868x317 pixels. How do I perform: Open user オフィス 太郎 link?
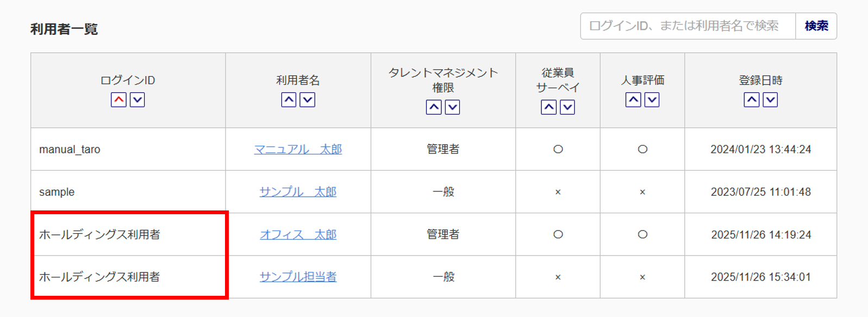(x=298, y=234)
